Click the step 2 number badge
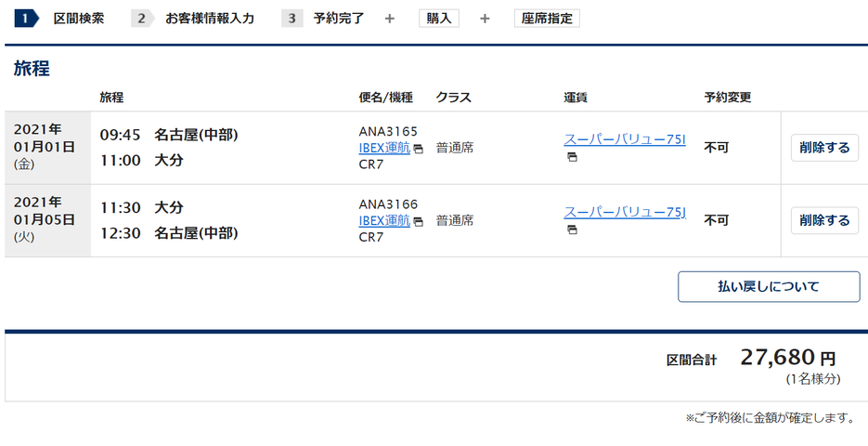Screen dimensions: 868x446 [142, 19]
